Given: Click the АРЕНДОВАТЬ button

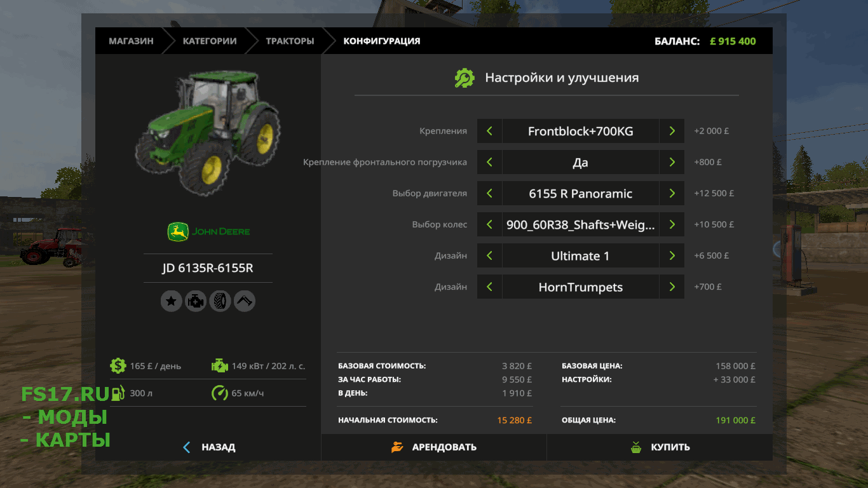Looking at the screenshot, I should [434, 447].
